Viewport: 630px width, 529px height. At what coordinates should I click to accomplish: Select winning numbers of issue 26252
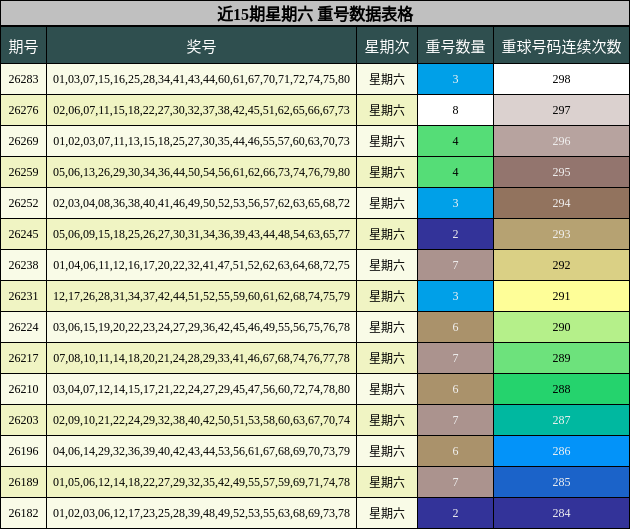201,203
